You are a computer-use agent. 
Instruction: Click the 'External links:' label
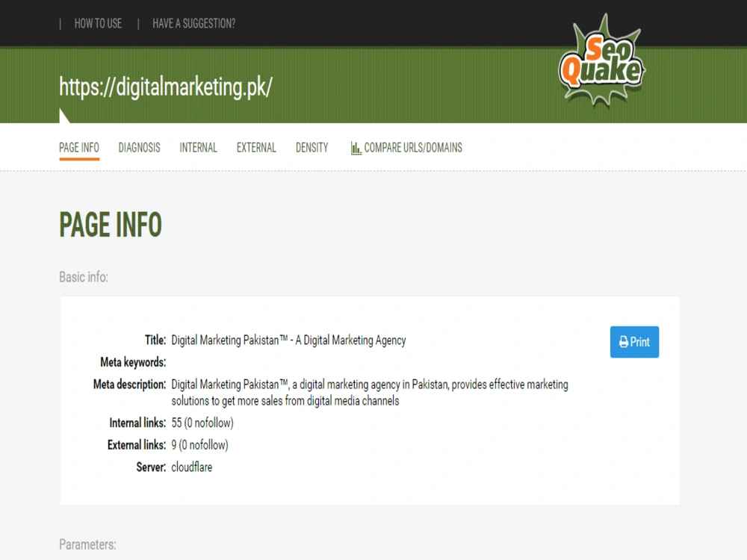[137, 445]
